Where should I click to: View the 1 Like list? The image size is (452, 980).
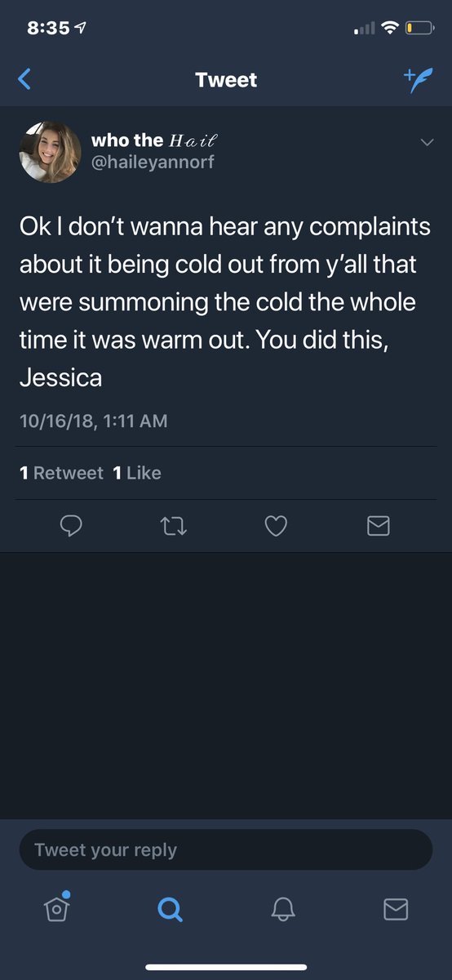tap(137, 473)
